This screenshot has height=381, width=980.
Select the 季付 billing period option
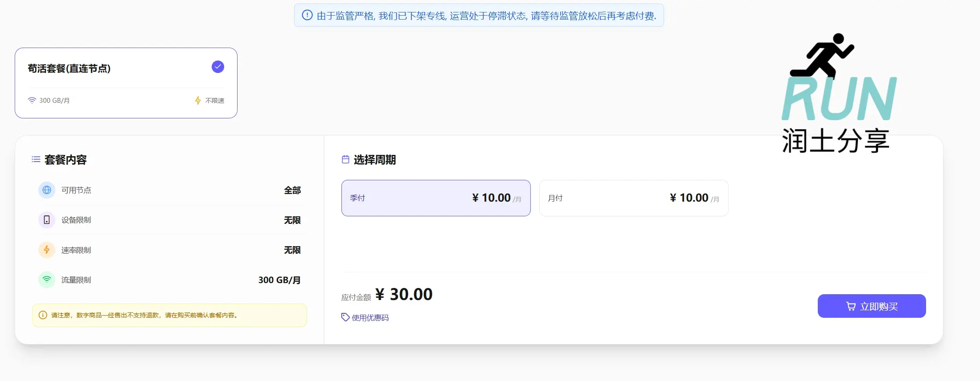pyautogui.click(x=435, y=198)
